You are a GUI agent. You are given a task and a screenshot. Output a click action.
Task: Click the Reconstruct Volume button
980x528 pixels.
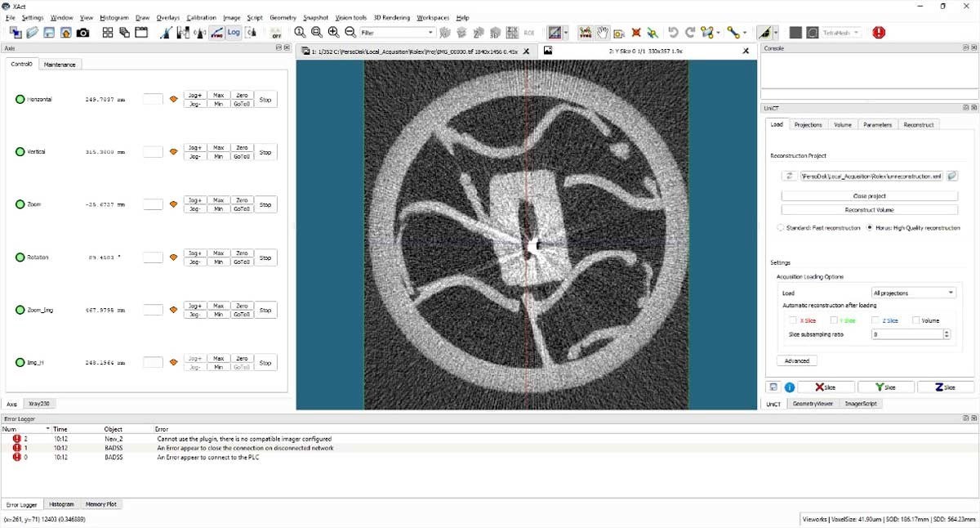[x=869, y=210]
